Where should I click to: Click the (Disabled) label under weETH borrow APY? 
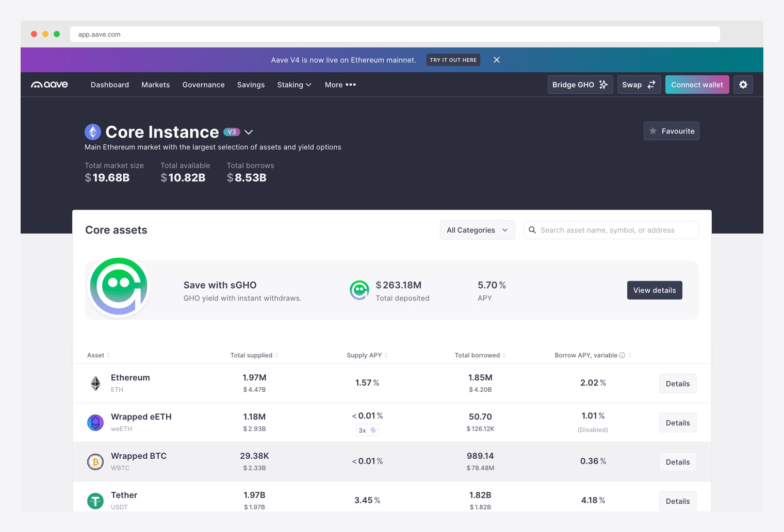[593, 429]
